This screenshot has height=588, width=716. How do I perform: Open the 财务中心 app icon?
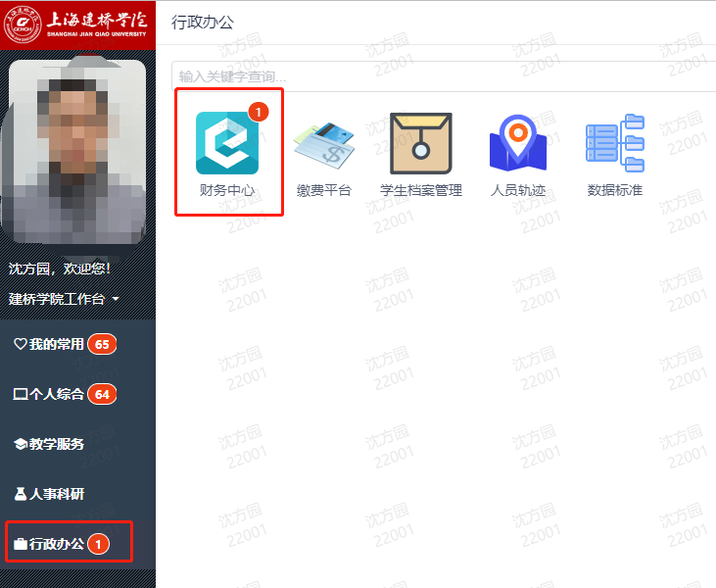coord(227,143)
